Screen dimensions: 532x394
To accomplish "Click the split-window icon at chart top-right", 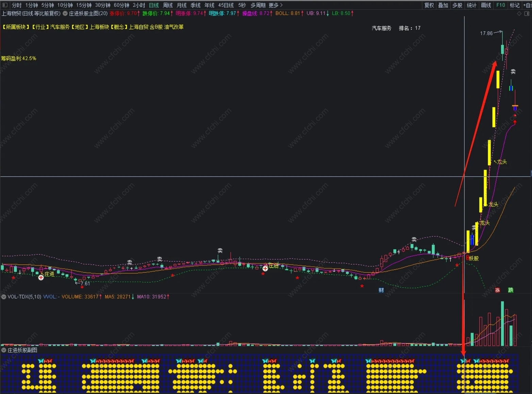I will [x=527, y=14].
